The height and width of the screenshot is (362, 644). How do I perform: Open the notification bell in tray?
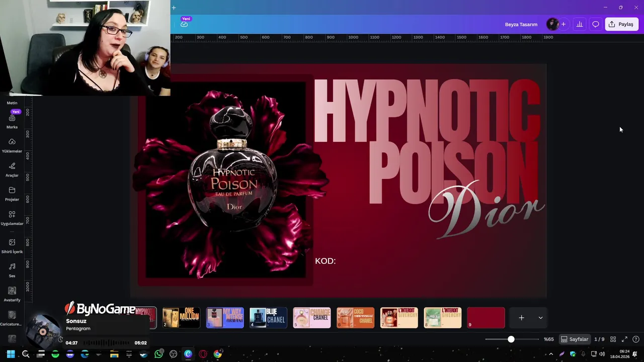[x=635, y=354]
